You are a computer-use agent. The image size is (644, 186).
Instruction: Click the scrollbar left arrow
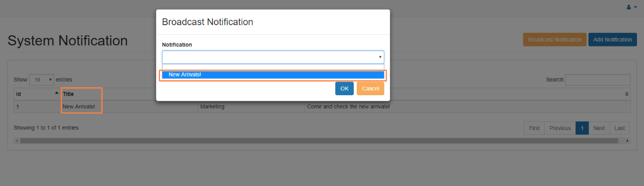(x=17, y=141)
